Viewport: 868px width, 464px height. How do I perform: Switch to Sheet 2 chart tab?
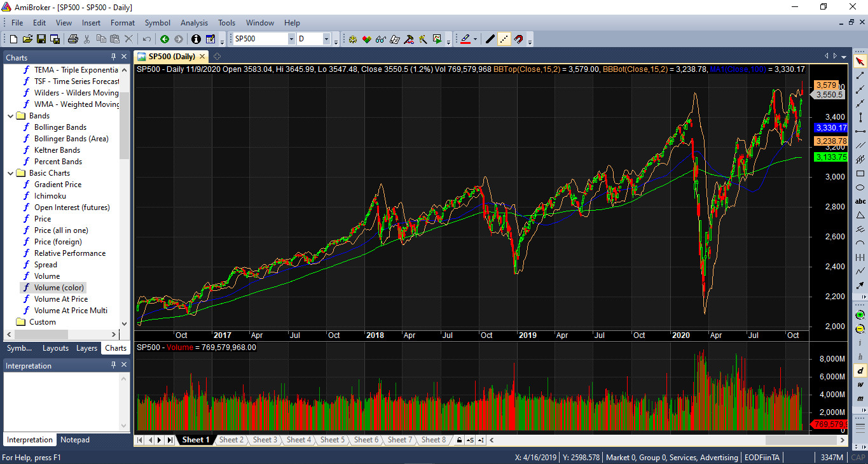pos(231,440)
